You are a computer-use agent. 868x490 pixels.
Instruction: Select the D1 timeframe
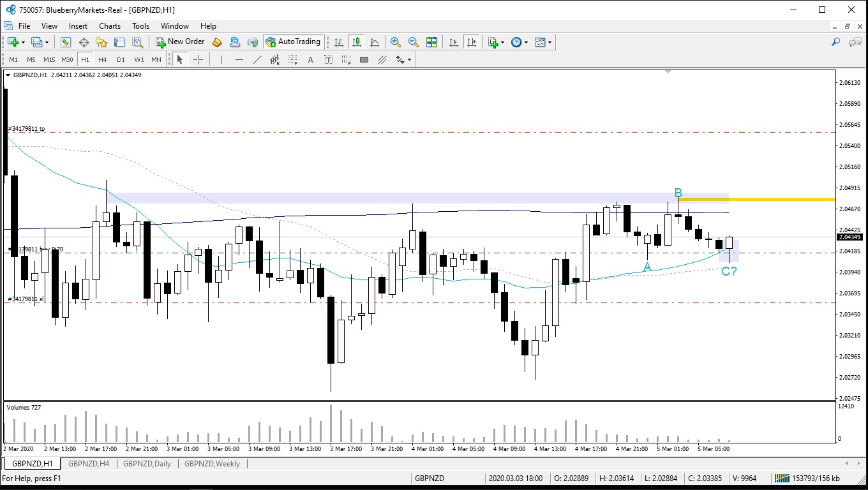pos(121,59)
